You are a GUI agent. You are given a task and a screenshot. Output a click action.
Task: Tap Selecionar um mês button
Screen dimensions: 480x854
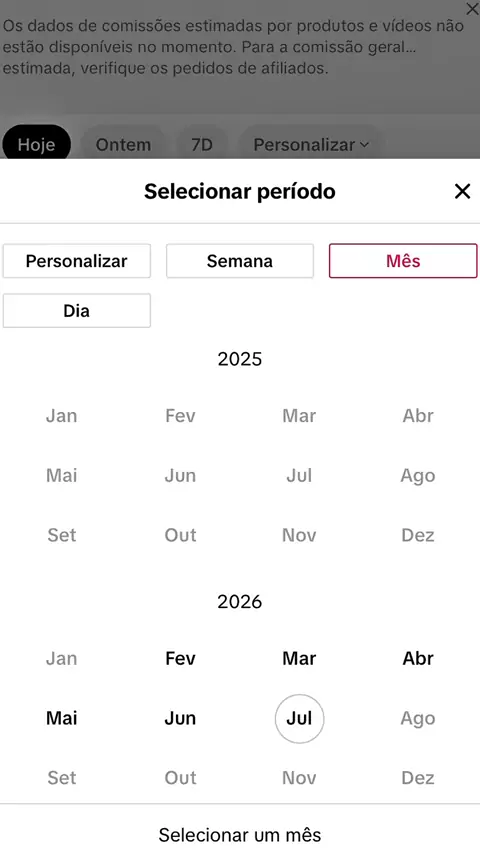[240, 834]
